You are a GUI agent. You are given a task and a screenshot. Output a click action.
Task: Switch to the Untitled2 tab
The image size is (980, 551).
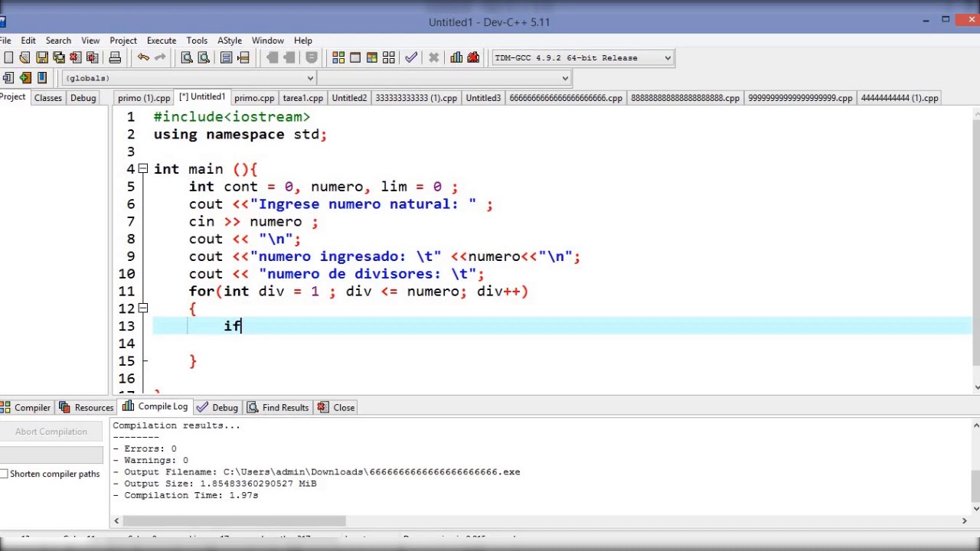[x=349, y=98]
